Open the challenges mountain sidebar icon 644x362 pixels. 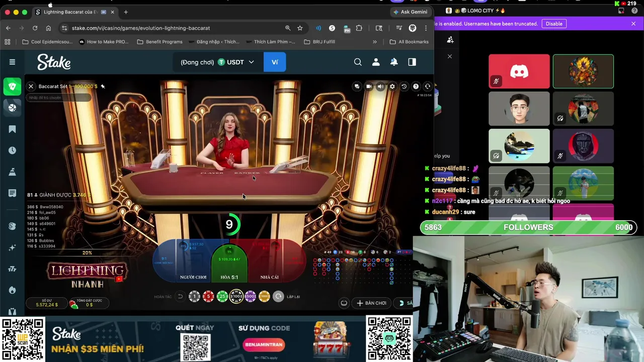click(x=12, y=172)
